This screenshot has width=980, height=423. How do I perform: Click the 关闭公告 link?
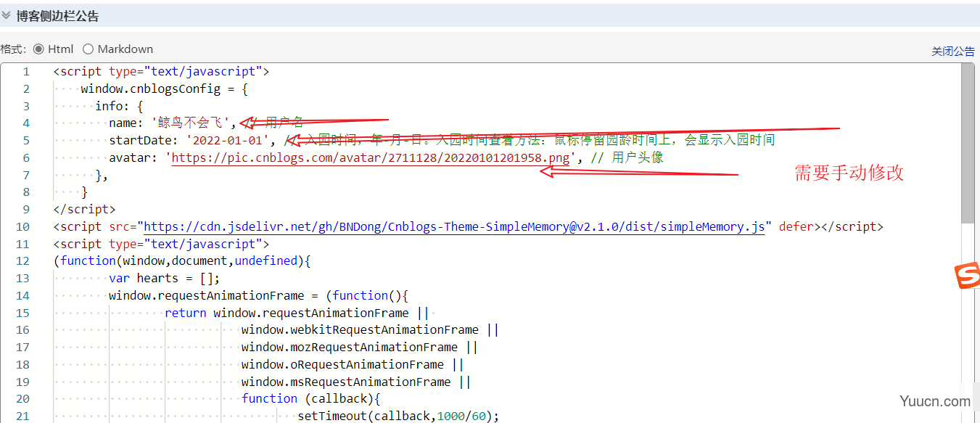tap(953, 51)
